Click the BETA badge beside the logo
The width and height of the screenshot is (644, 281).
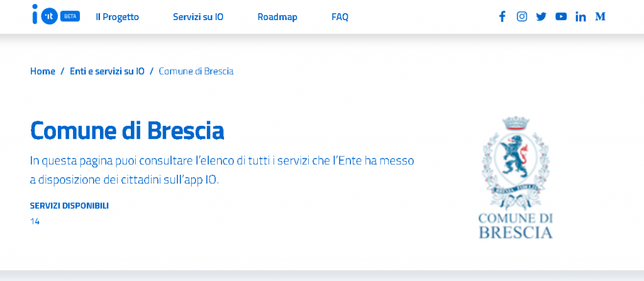70,17
